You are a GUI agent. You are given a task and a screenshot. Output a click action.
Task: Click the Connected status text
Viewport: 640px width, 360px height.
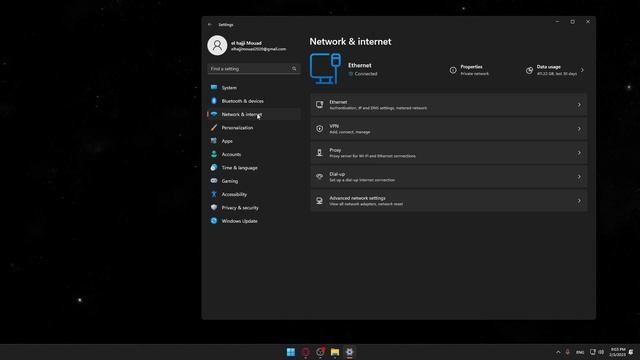pos(366,74)
